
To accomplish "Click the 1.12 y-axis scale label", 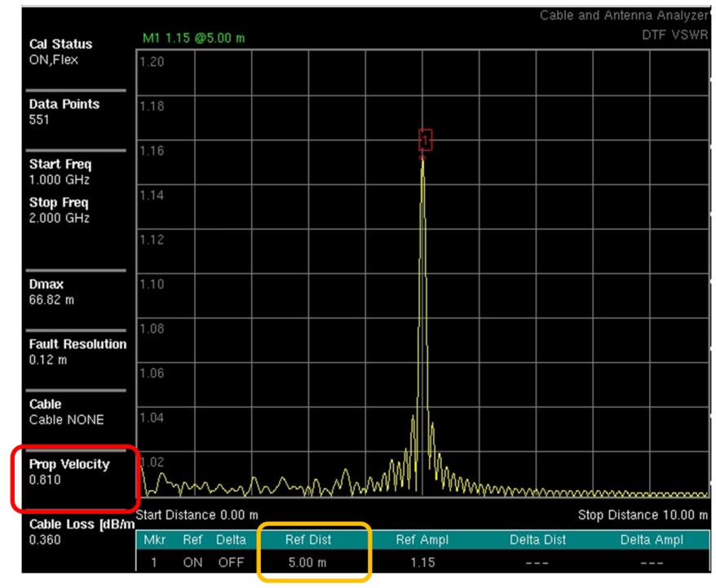I will [152, 240].
